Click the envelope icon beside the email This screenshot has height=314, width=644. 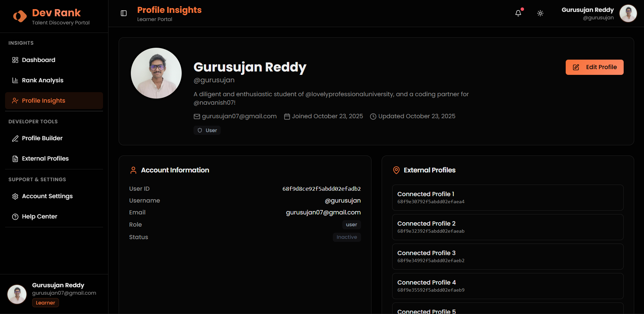(197, 117)
